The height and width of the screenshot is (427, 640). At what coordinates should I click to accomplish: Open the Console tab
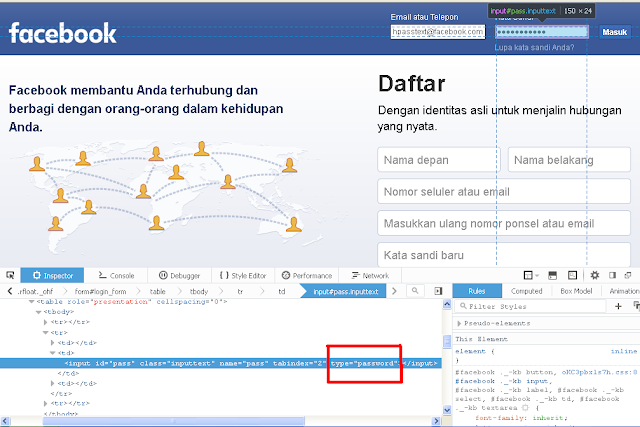point(116,276)
